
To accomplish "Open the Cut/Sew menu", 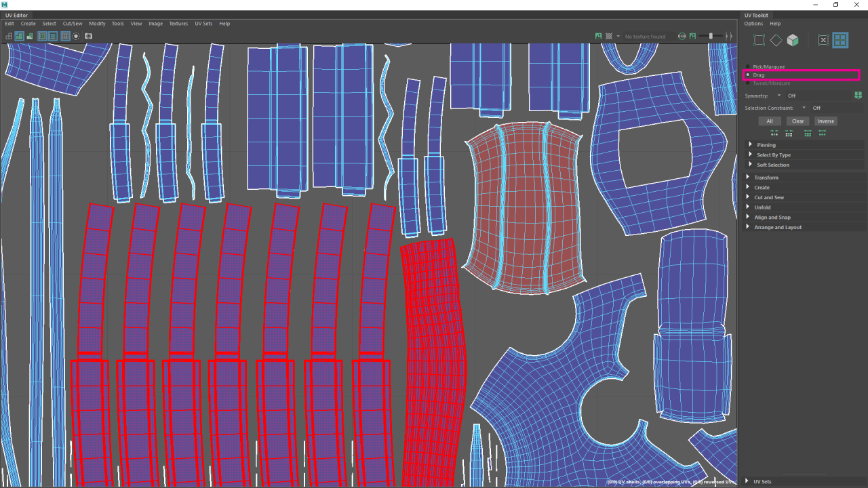I will point(73,24).
